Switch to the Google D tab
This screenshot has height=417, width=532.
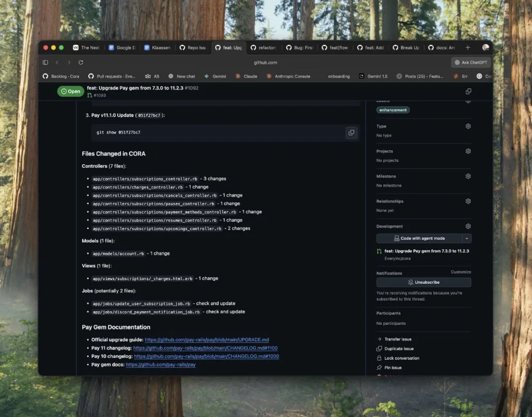122,47
